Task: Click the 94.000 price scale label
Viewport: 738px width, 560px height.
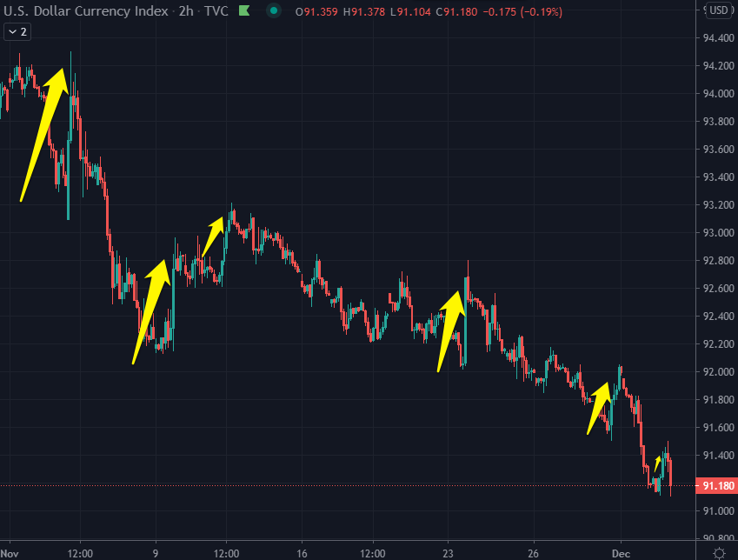Action: (x=718, y=93)
